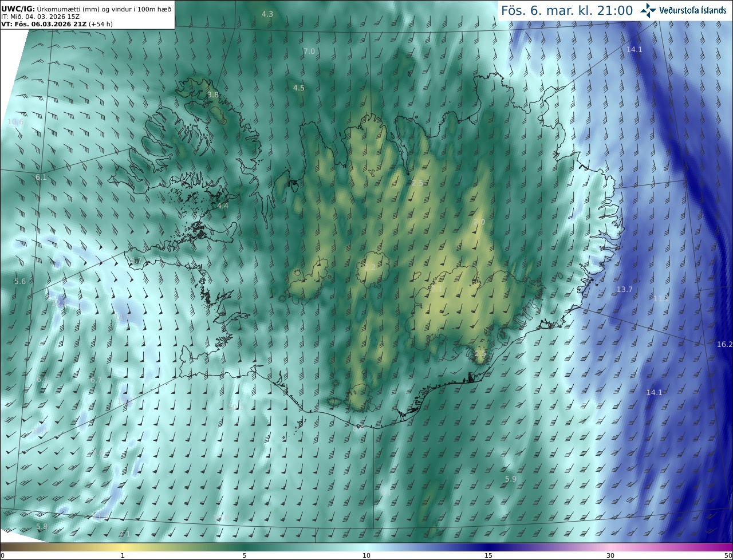
Task: Click the 10 tick on the color scale
Action: (x=366, y=555)
